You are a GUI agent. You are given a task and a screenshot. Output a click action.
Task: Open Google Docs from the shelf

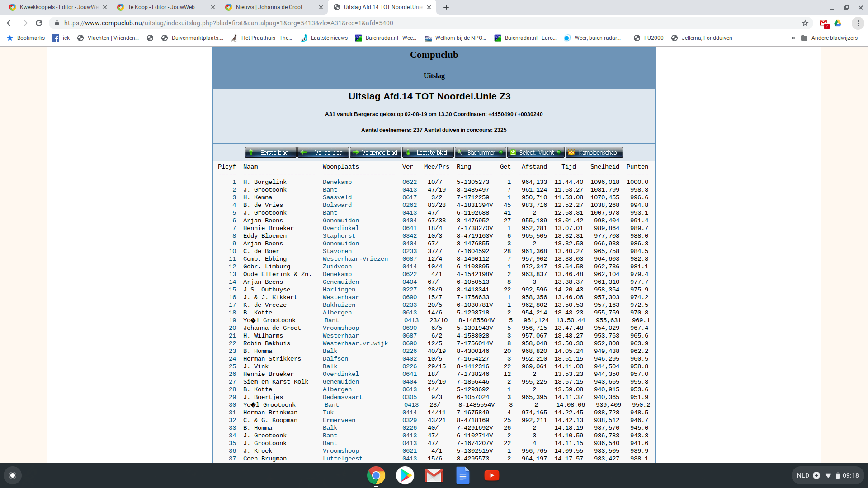(462, 475)
